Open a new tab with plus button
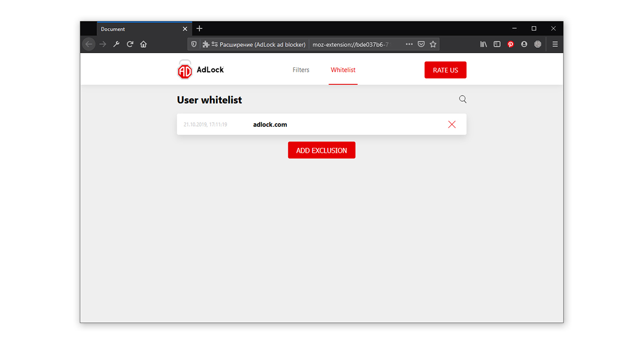644x362 pixels. click(x=199, y=29)
